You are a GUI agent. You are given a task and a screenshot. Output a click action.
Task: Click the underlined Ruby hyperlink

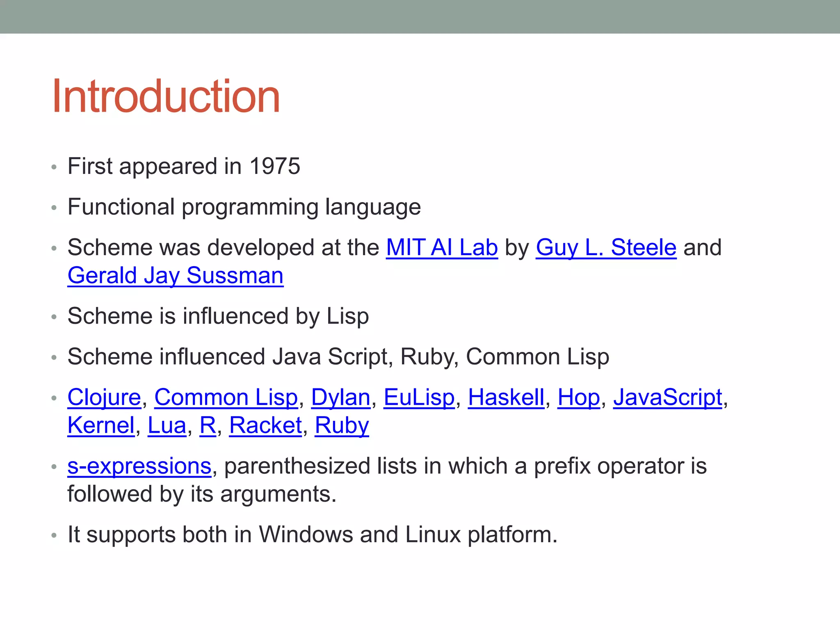(342, 425)
